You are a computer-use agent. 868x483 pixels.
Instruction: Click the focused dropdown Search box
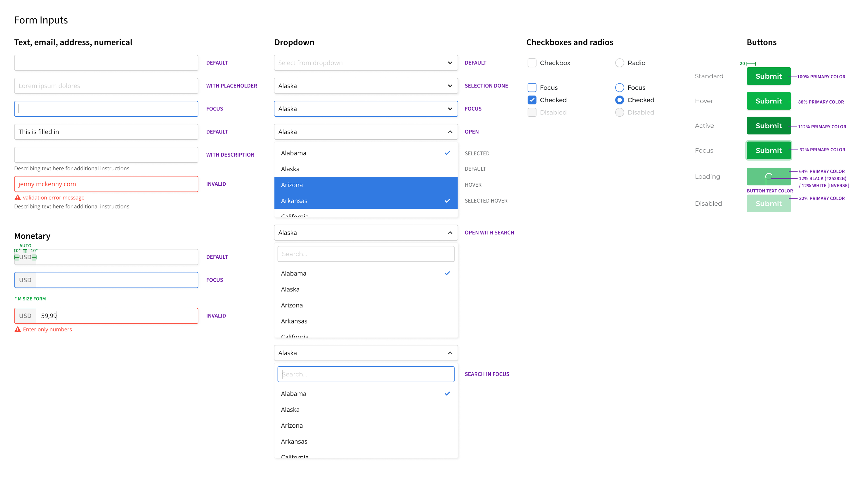click(x=366, y=374)
